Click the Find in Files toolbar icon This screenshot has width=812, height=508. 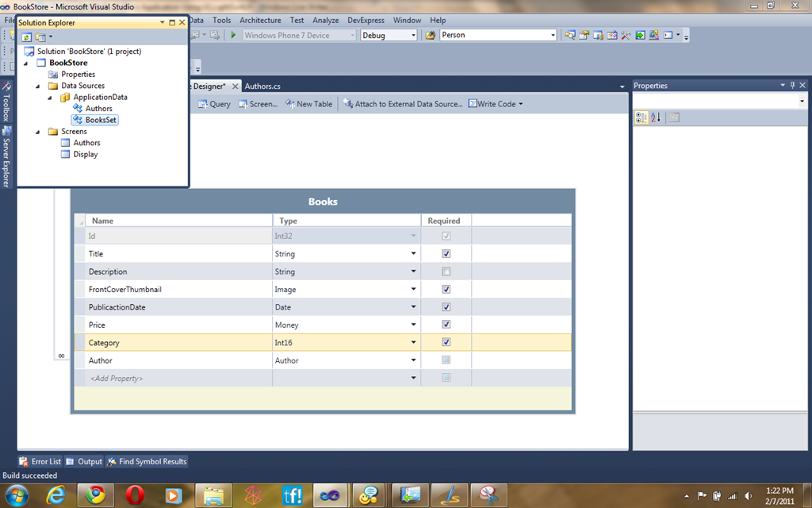point(431,35)
